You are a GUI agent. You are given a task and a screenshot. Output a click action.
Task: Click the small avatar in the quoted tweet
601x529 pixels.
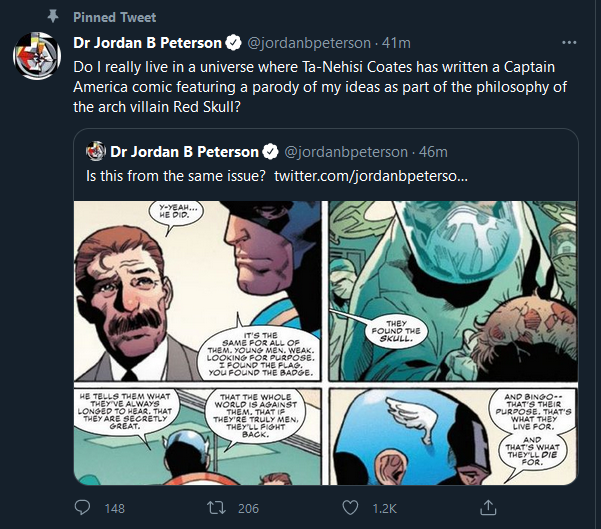tap(96, 151)
